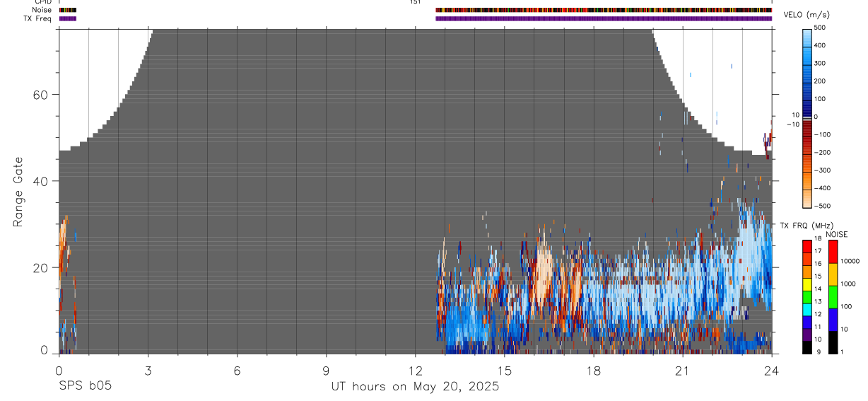This screenshot has width=868, height=401.
Task: Click the CPID value 151
Action: point(415,2)
